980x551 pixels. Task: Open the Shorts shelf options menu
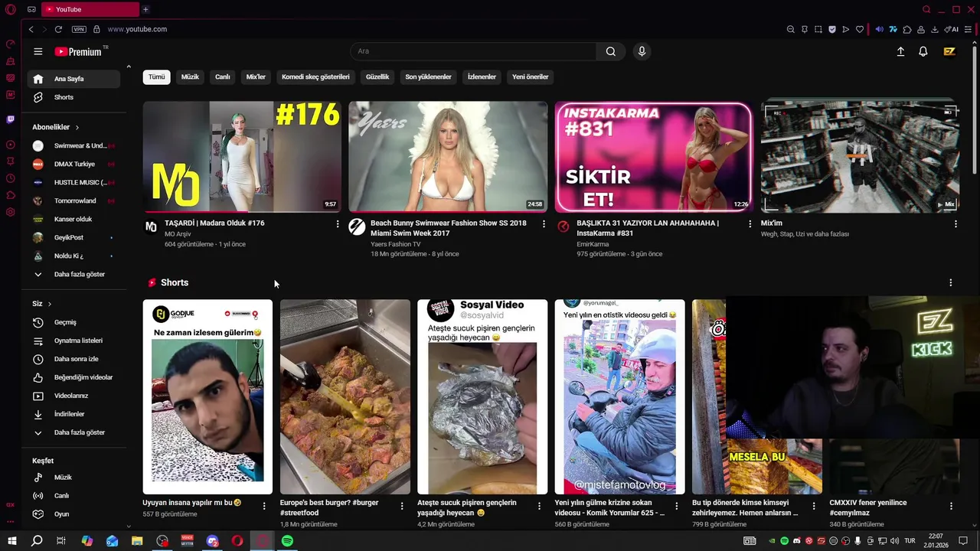[951, 282]
